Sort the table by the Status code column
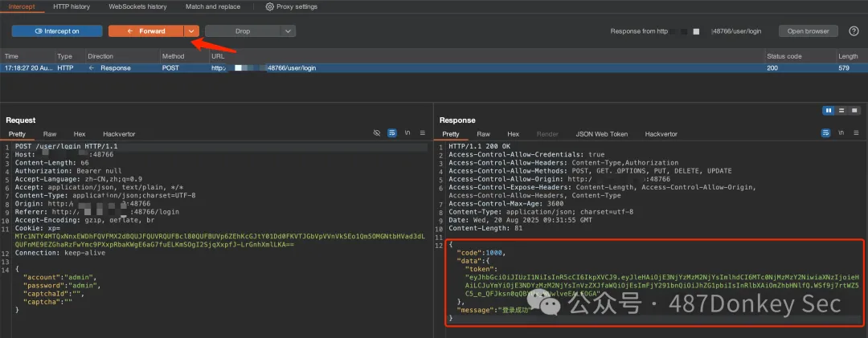The image size is (868, 338). click(x=784, y=56)
